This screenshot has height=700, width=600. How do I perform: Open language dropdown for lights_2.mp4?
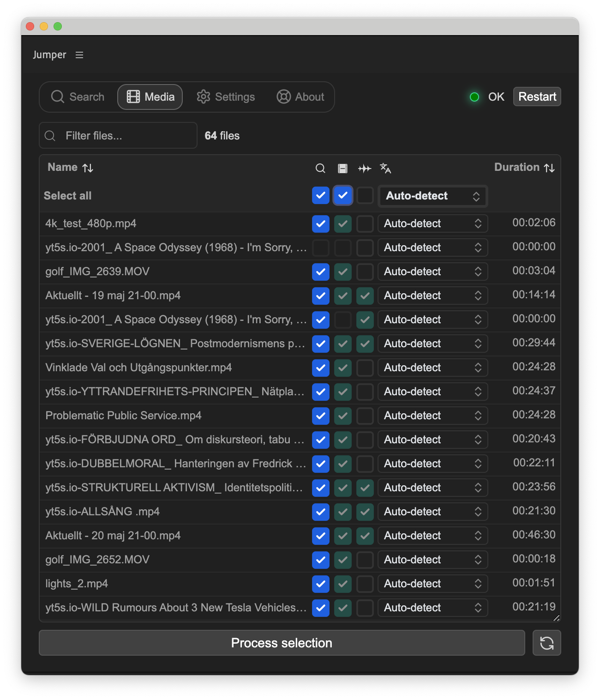432,584
